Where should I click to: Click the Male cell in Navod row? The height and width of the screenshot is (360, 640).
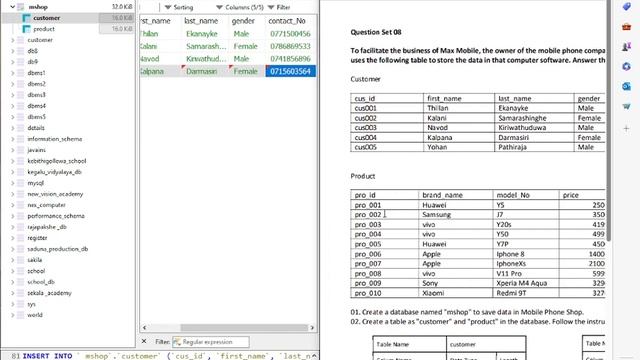[x=247, y=59]
